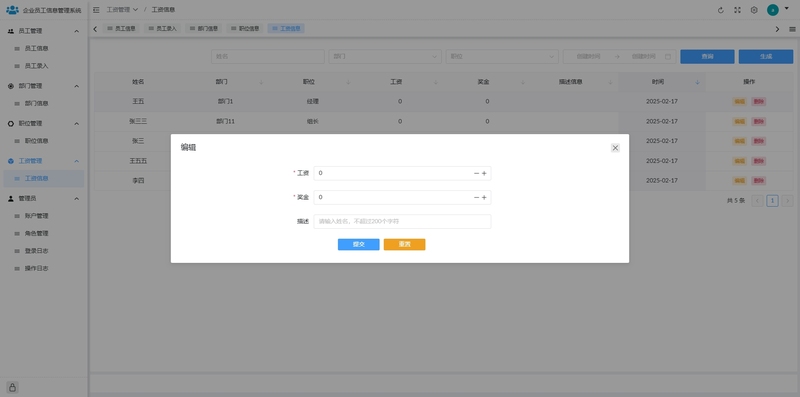The image size is (800, 397).
Task: Sort by the 部门 column arrow
Action: click(x=261, y=82)
